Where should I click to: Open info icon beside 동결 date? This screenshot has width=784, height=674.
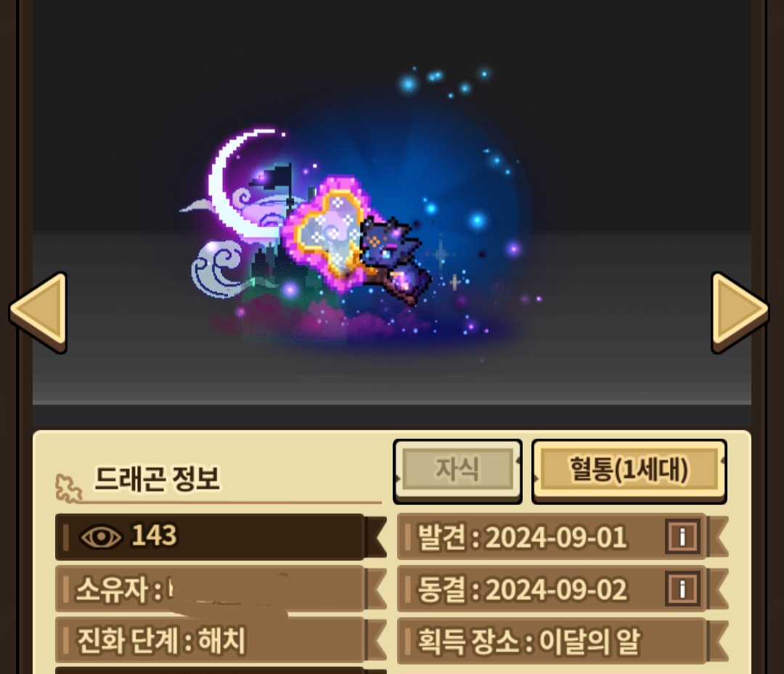(682, 588)
